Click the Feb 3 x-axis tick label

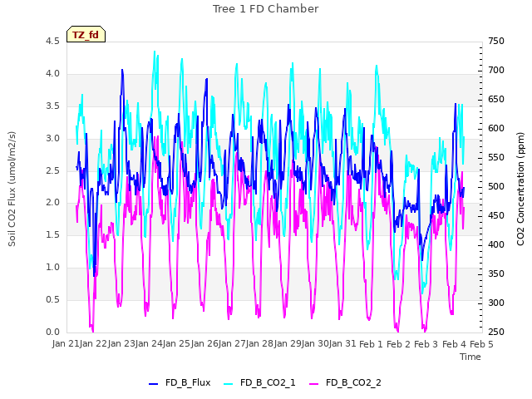[x=426, y=344]
